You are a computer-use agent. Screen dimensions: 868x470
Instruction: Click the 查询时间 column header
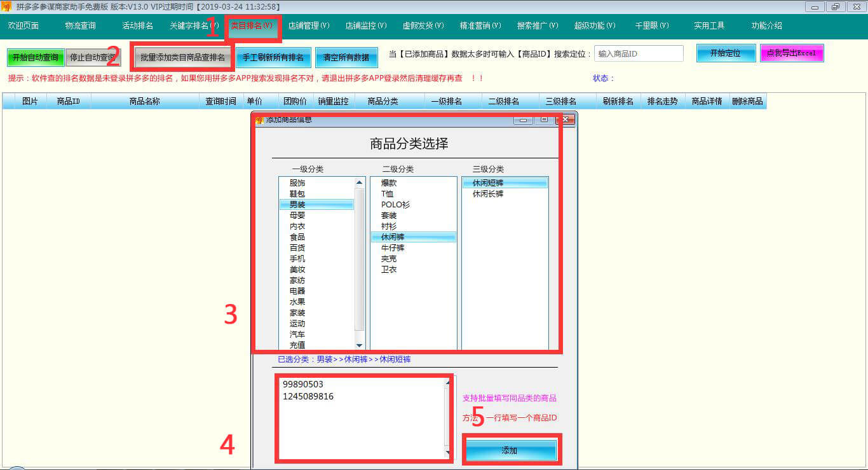220,101
